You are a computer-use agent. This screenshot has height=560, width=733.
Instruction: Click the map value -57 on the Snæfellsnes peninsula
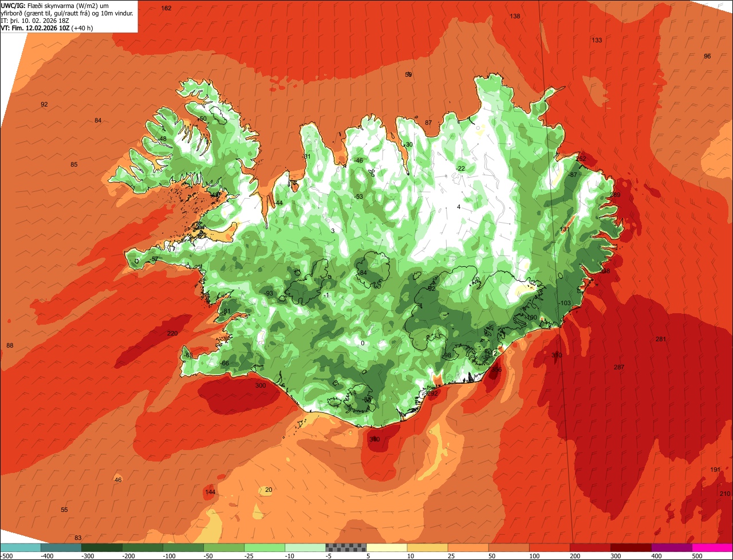point(153,259)
